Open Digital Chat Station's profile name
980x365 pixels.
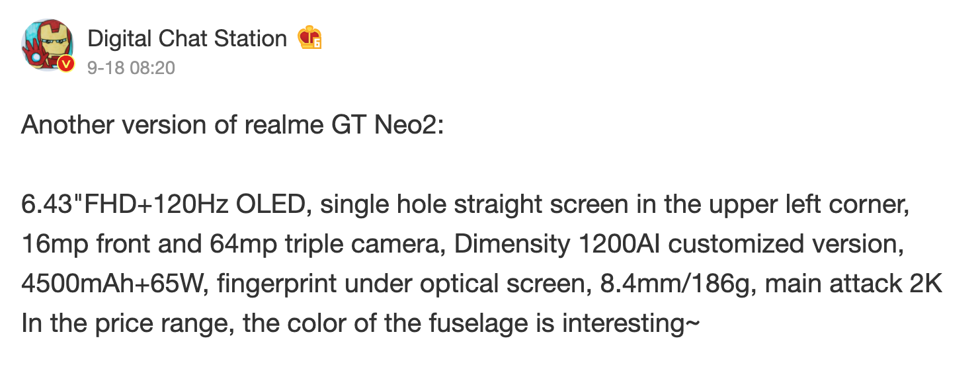point(187,39)
